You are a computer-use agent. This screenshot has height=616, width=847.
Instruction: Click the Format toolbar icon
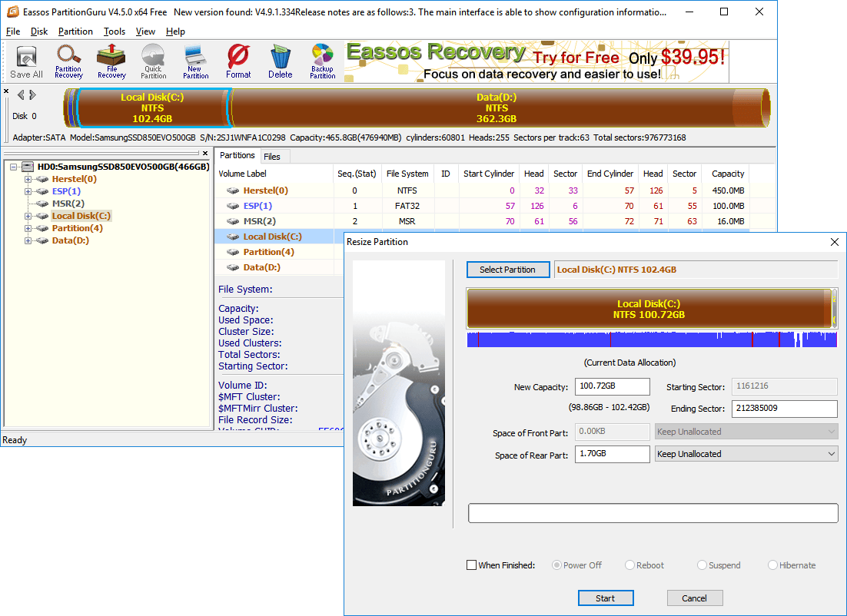coord(238,61)
